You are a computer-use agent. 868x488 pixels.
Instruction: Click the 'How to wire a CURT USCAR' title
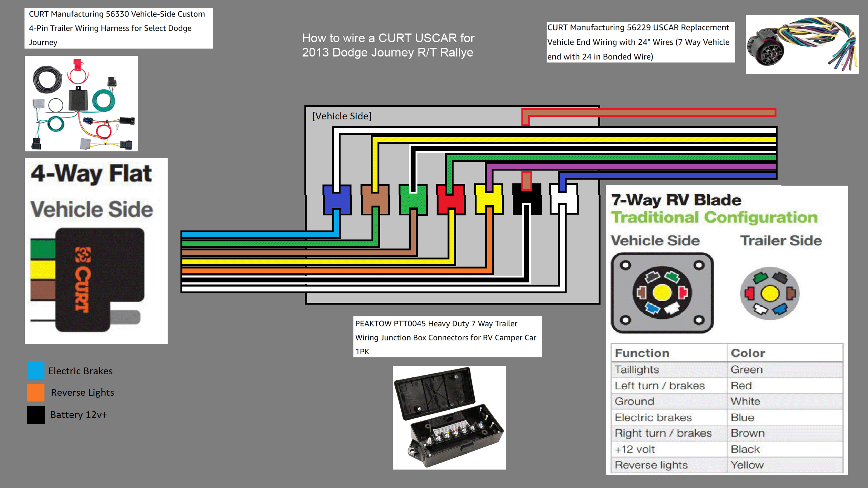pyautogui.click(x=388, y=45)
